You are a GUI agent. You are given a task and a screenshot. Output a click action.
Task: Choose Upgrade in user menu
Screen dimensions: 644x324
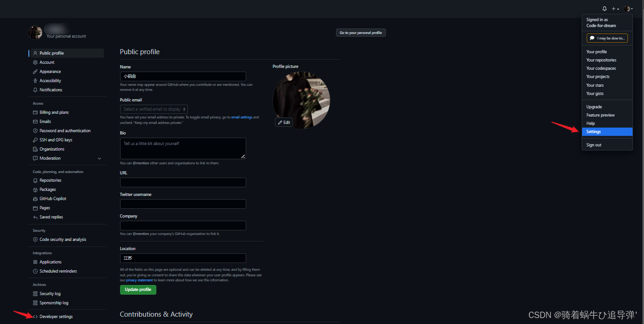click(607, 107)
